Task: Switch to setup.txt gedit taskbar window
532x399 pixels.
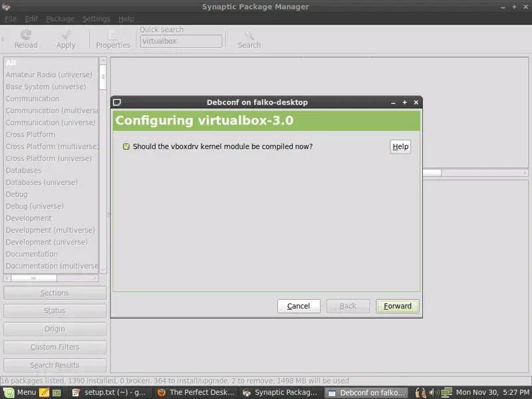Action: click(x=108, y=392)
